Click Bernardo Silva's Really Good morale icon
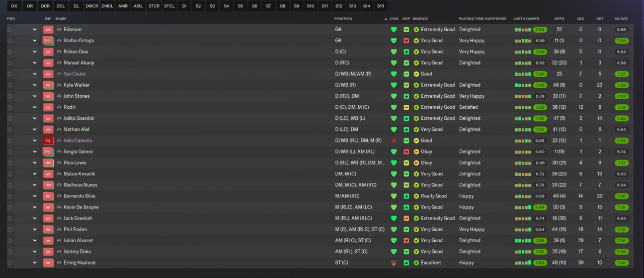The image size is (644, 278). tap(416, 196)
